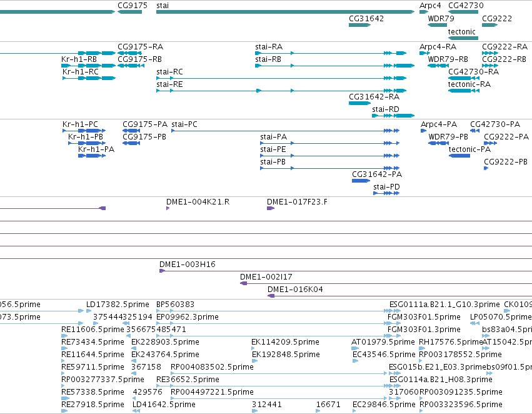Click protein tectonic-PA

point(459,156)
